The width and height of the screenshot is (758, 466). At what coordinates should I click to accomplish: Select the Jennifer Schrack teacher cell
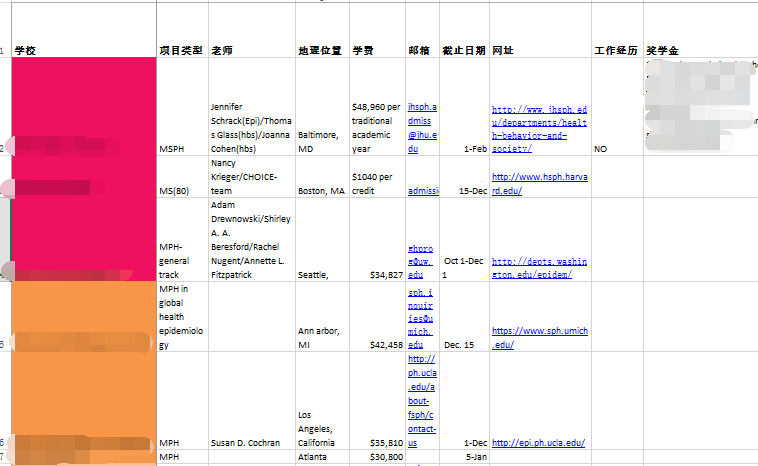[252, 107]
